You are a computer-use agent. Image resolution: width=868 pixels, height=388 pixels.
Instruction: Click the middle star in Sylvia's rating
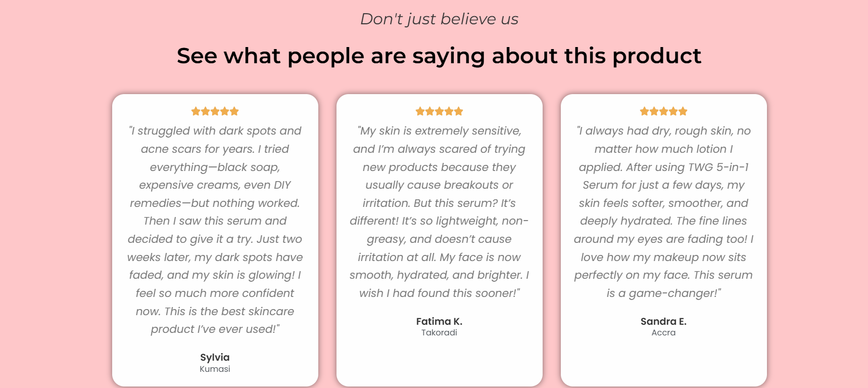point(215,111)
